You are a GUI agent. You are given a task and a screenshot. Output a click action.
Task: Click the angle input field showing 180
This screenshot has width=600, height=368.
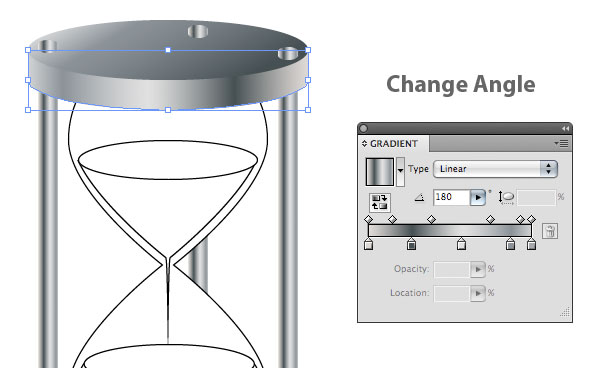pos(452,197)
